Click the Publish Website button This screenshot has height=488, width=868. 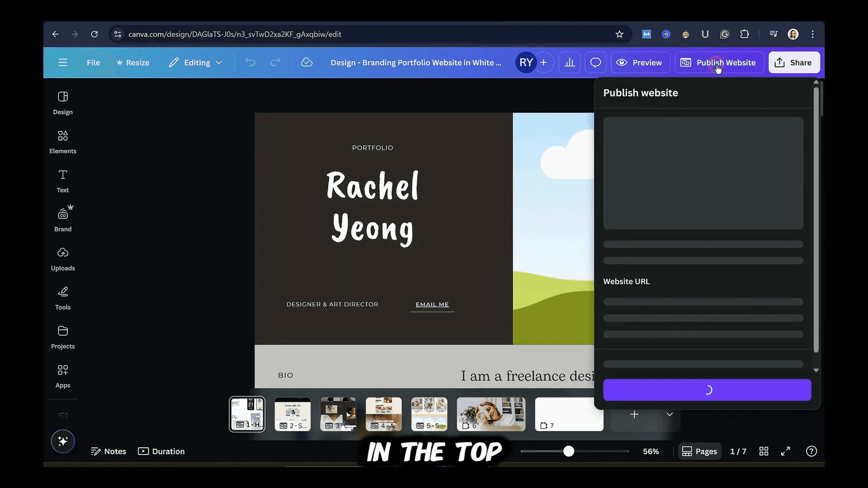(719, 62)
